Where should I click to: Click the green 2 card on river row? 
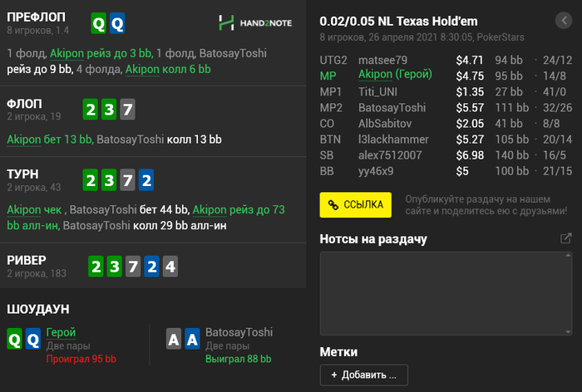[96, 267]
